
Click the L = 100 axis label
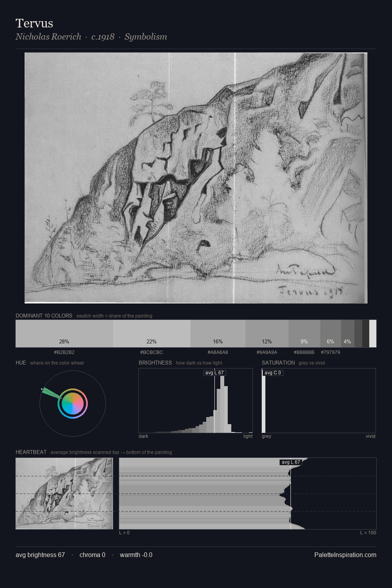(x=368, y=533)
